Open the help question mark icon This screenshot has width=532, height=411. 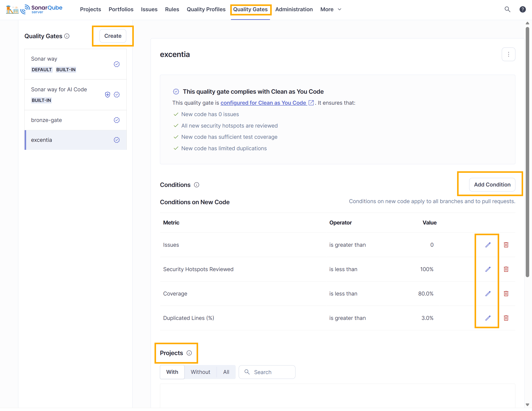pos(523,9)
